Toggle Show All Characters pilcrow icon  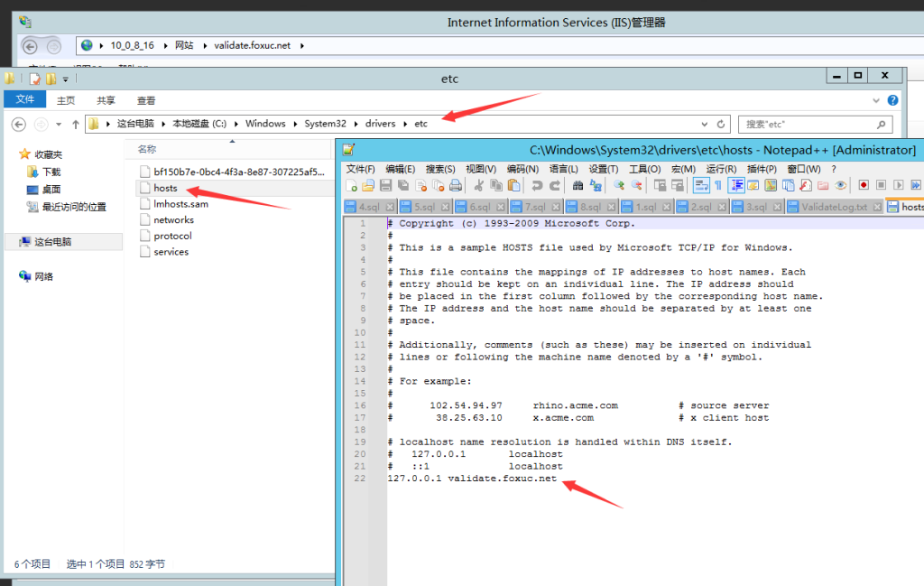[718, 185]
